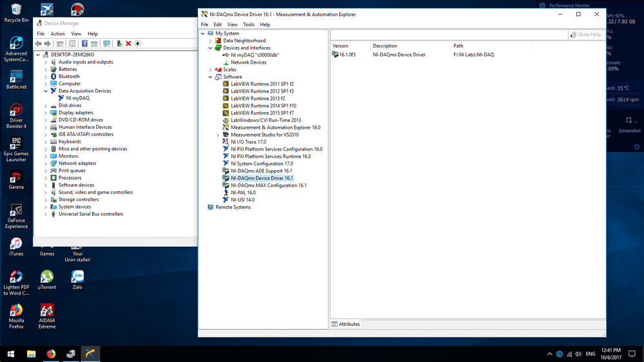Open File Explorer from taskbar
This screenshot has height=362, width=644.
pyautogui.click(x=31, y=354)
